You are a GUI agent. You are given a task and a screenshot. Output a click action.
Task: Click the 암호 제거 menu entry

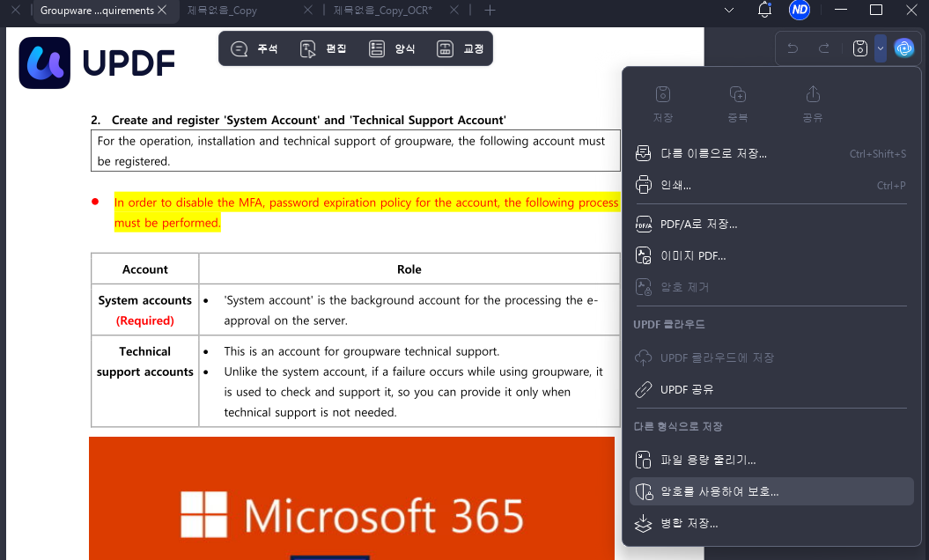770,287
